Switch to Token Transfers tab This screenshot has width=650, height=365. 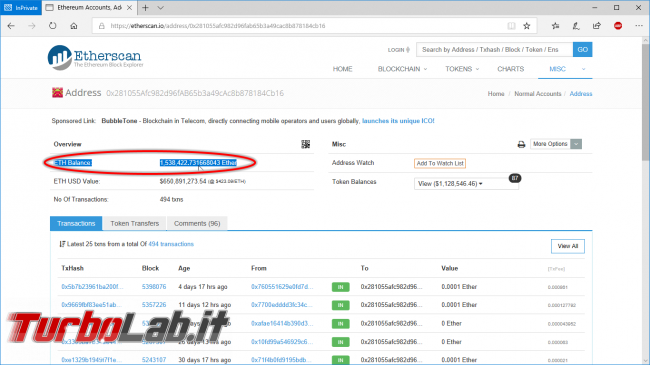[135, 223]
